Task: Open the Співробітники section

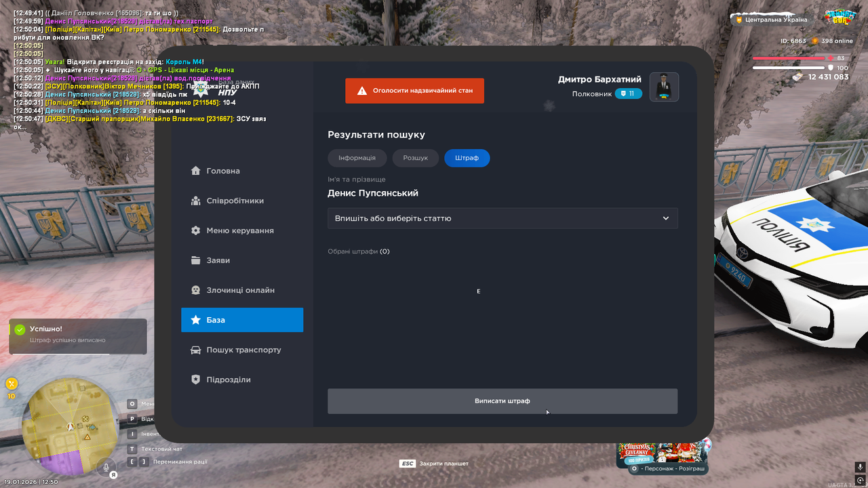Action: coord(242,201)
